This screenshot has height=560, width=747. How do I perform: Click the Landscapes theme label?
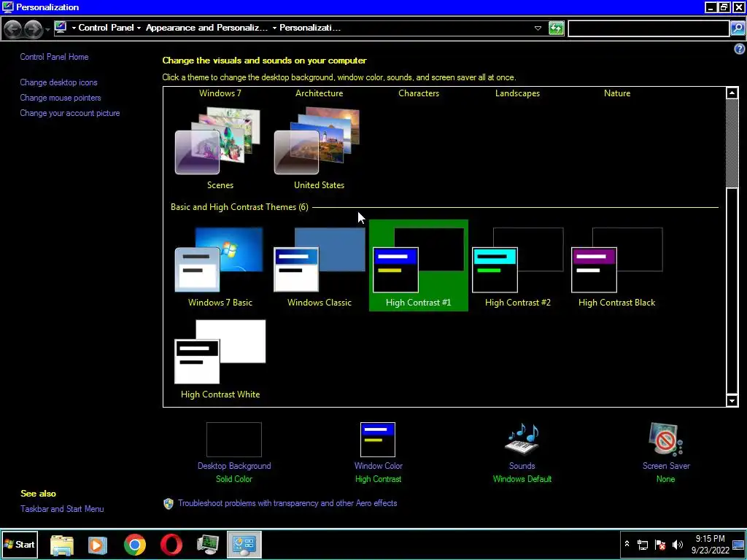517,93
